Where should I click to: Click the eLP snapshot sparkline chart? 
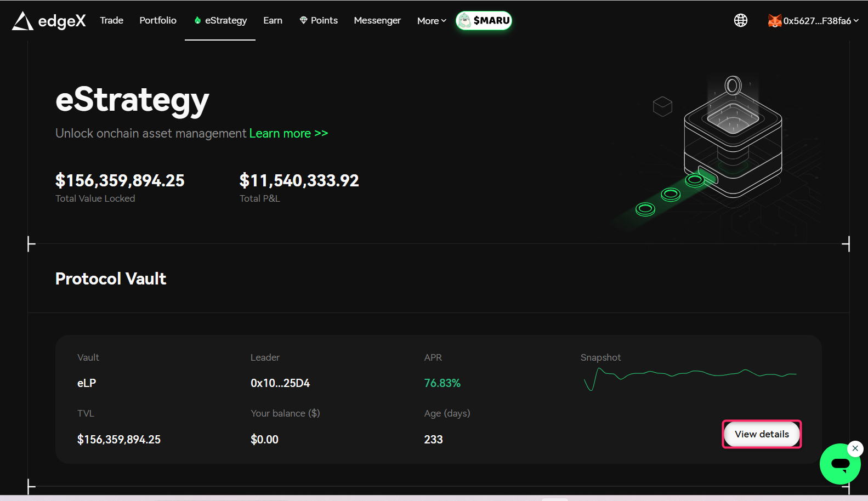click(x=690, y=377)
